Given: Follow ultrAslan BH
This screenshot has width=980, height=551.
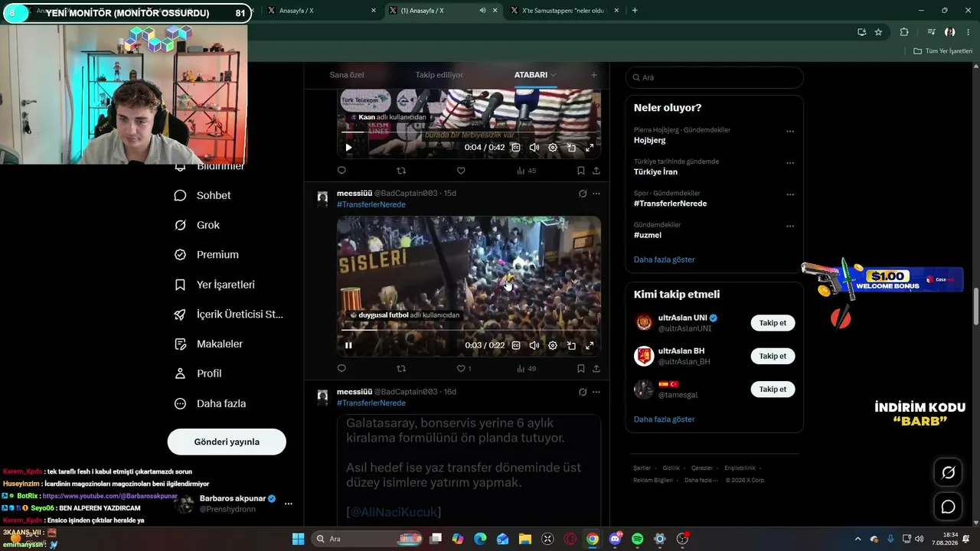Looking at the screenshot, I should pos(773,356).
